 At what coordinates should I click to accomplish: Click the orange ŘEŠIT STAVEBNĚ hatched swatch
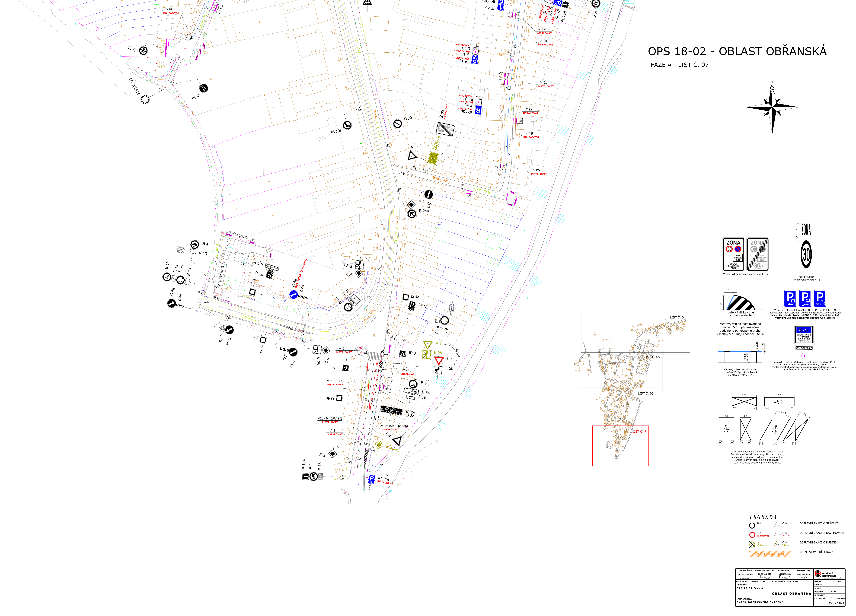pos(770,554)
